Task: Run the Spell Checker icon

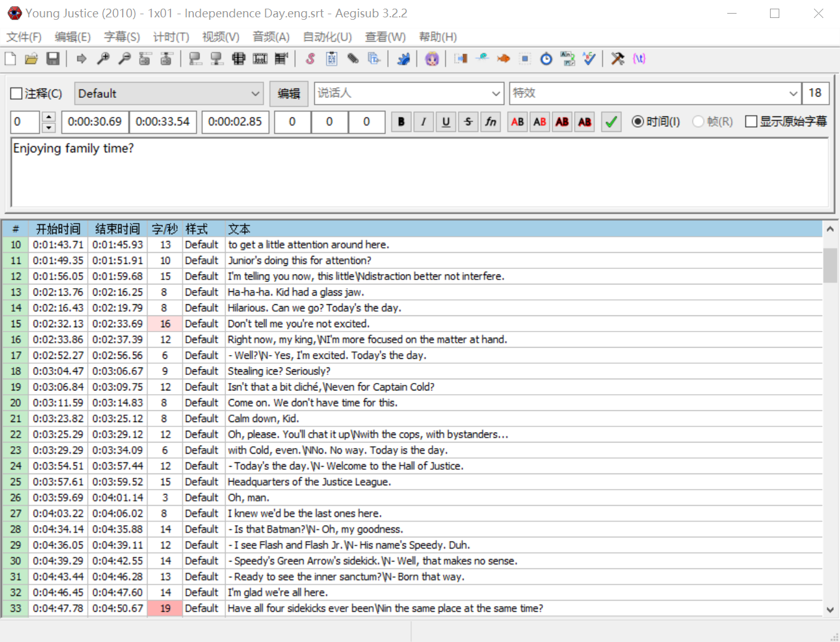Action: pyautogui.click(x=589, y=59)
